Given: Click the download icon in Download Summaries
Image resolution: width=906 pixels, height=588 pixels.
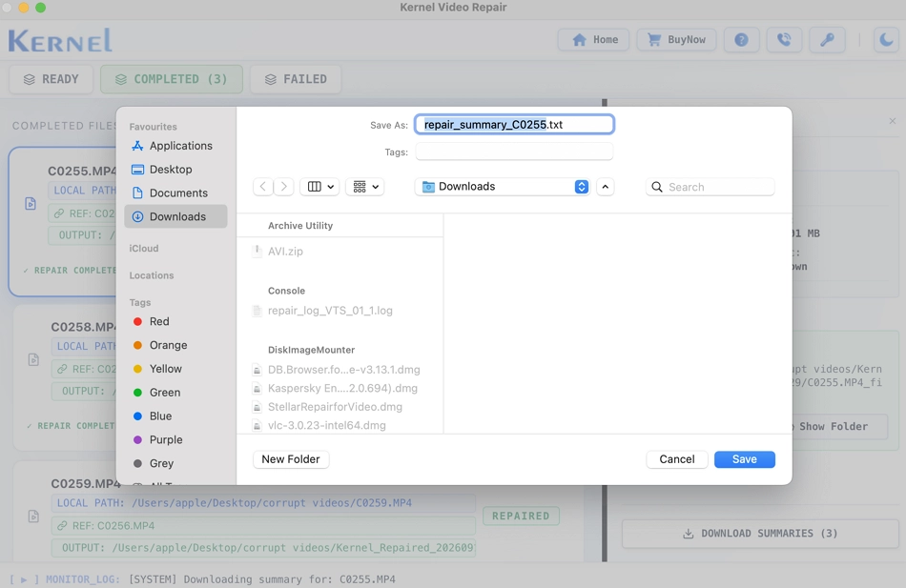Looking at the screenshot, I should (688, 533).
